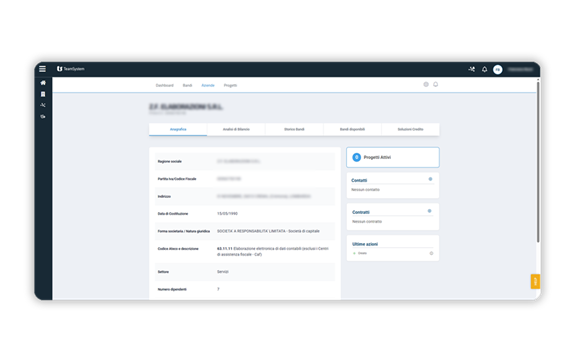Screen dimensions: 576x362
Task: Click the 'SOCIETA' A RESPONSABILITA' LIMITATA' value
Action: [268, 231]
